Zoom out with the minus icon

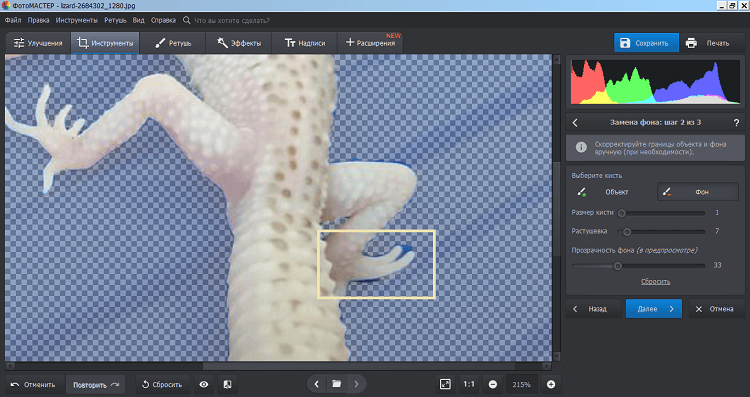point(493,385)
